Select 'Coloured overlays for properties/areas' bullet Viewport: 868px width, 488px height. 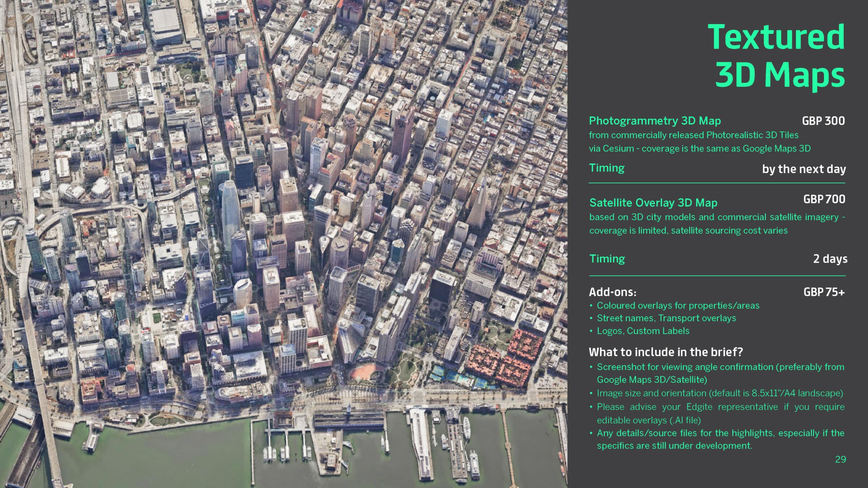click(678, 305)
